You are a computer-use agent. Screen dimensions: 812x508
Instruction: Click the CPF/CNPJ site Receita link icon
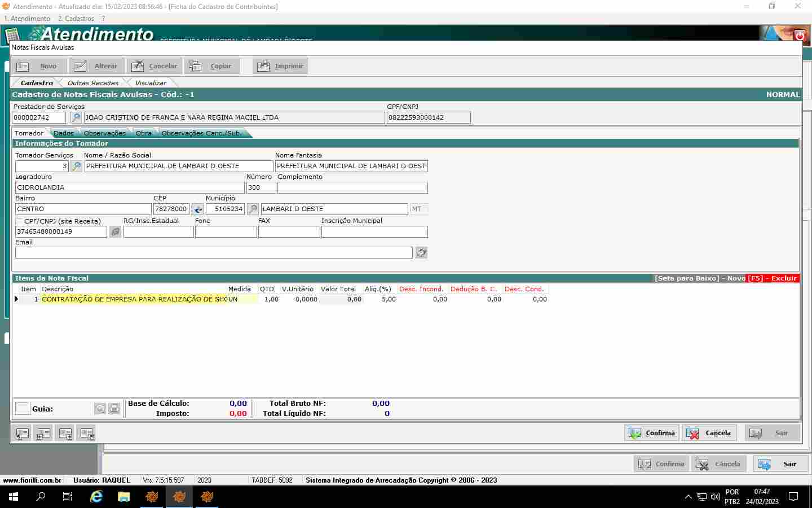coord(115,231)
